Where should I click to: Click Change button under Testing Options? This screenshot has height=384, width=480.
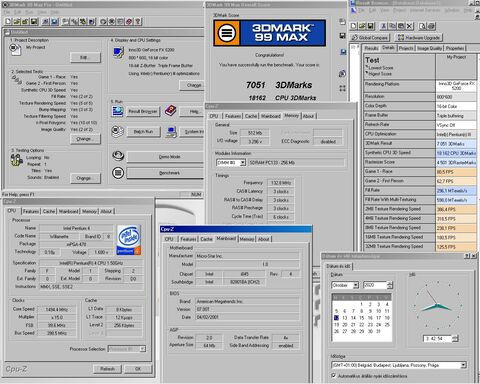point(85,178)
